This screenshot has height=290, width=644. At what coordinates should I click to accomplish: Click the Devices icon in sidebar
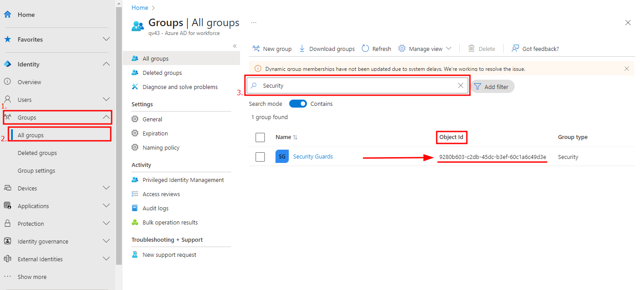tap(8, 188)
